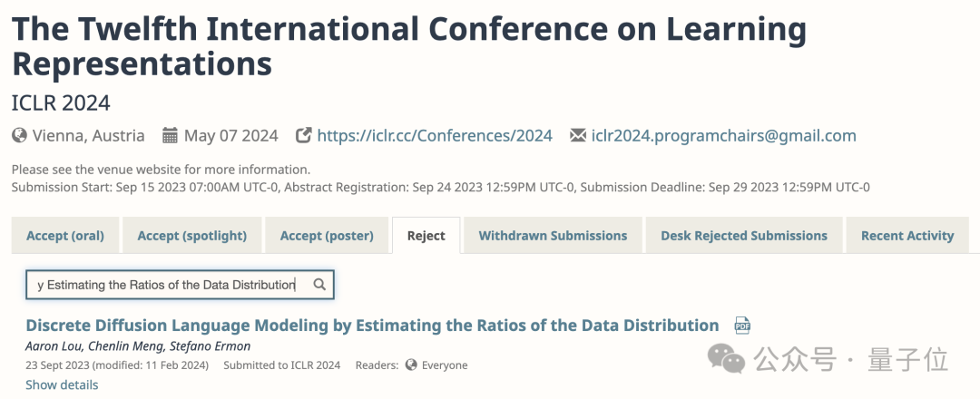Open the Withdrawn Submissions tab

point(553,236)
